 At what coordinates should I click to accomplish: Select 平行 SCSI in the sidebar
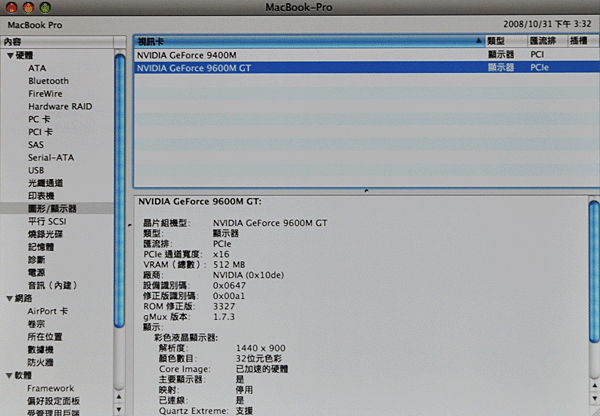click(47, 222)
